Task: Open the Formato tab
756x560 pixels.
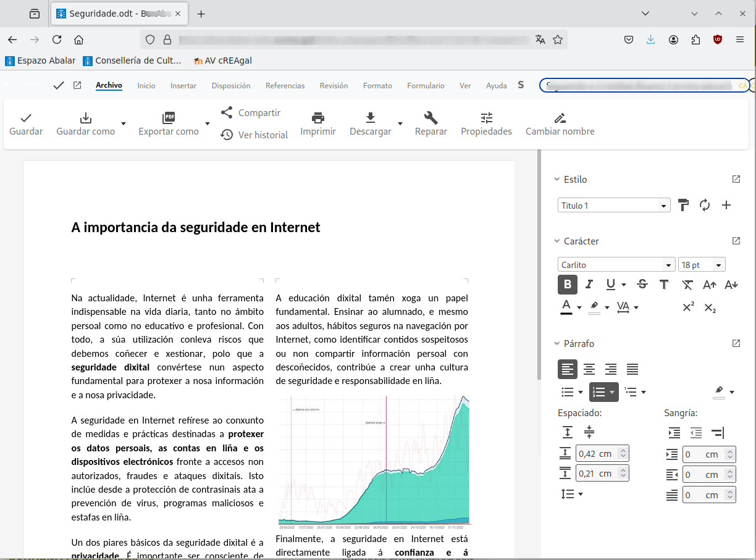Action: point(377,86)
